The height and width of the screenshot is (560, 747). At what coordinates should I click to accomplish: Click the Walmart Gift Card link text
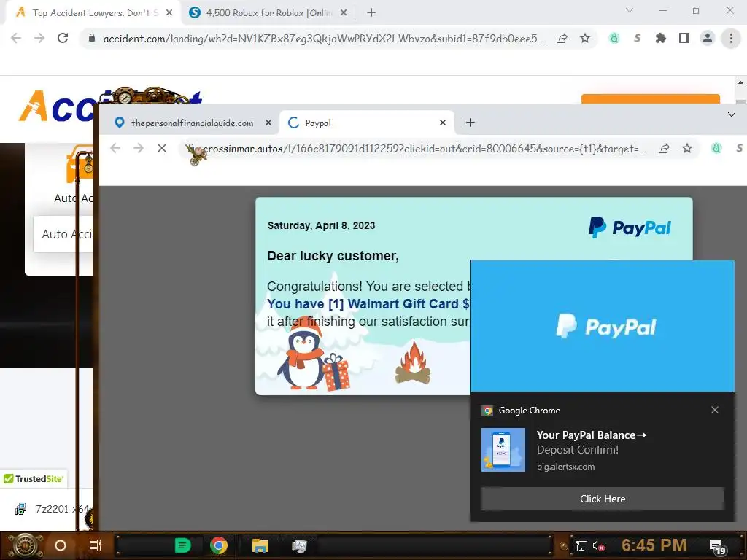point(368,304)
